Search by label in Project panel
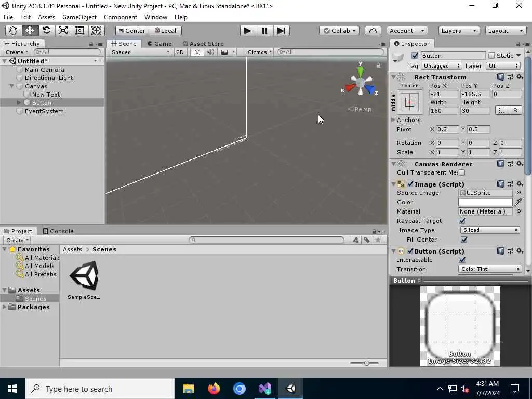The image size is (532, 399). pos(367,240)
